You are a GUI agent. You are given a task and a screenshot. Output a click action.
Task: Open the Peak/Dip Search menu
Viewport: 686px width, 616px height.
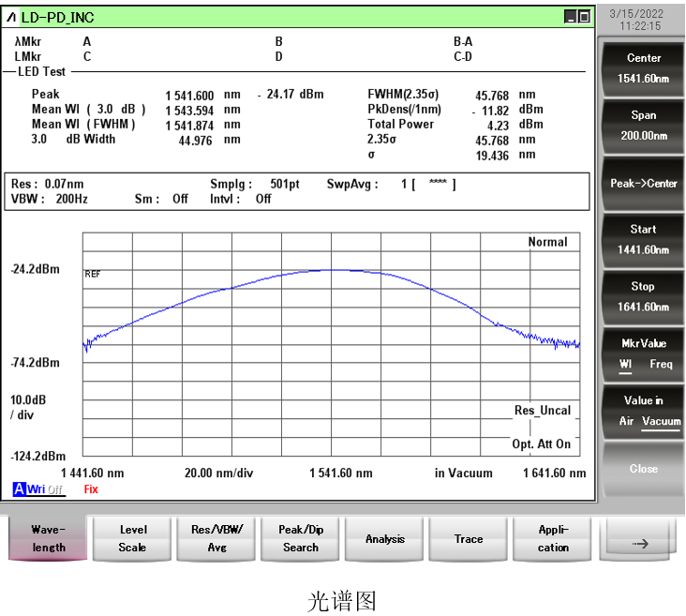tap(301, 538)
